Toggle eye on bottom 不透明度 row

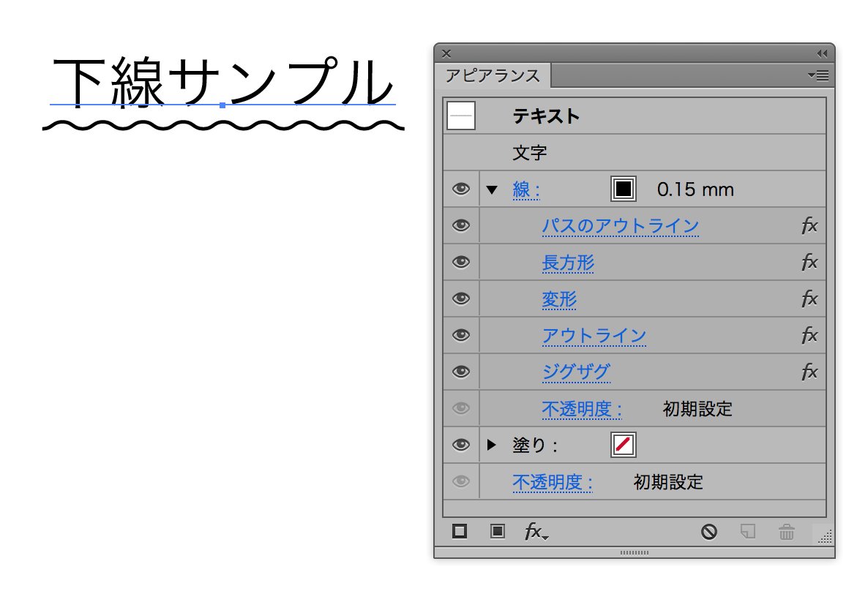pyautogui.click(x=460, y=481)
